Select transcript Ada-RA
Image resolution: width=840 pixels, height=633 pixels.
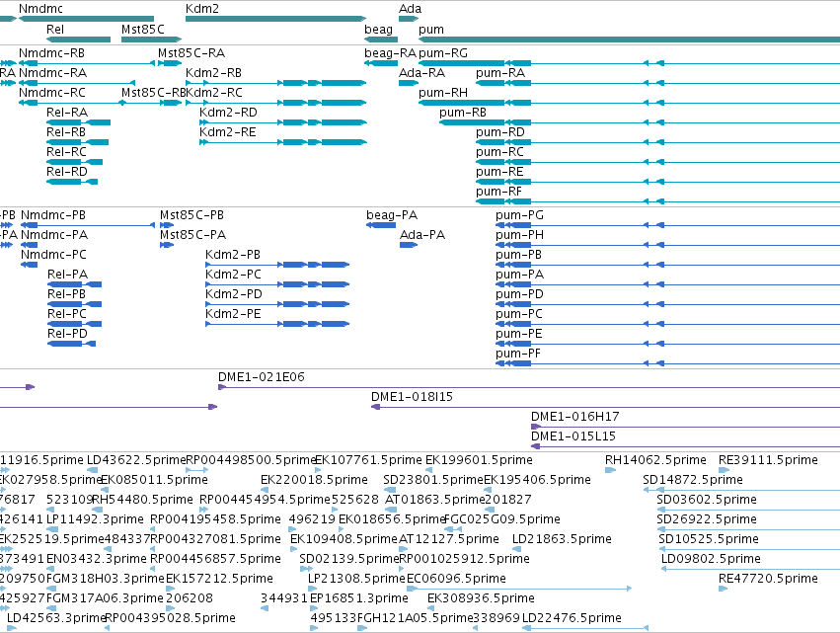click(409, 83)
